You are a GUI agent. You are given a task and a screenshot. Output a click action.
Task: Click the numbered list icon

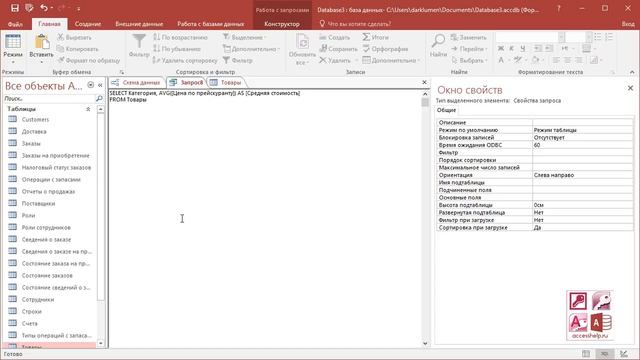tap(609, 38)
